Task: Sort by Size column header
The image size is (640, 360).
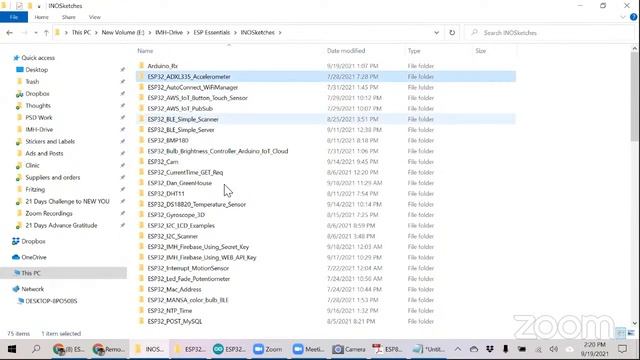Action: pyautogui.click(x=480, y=51)
